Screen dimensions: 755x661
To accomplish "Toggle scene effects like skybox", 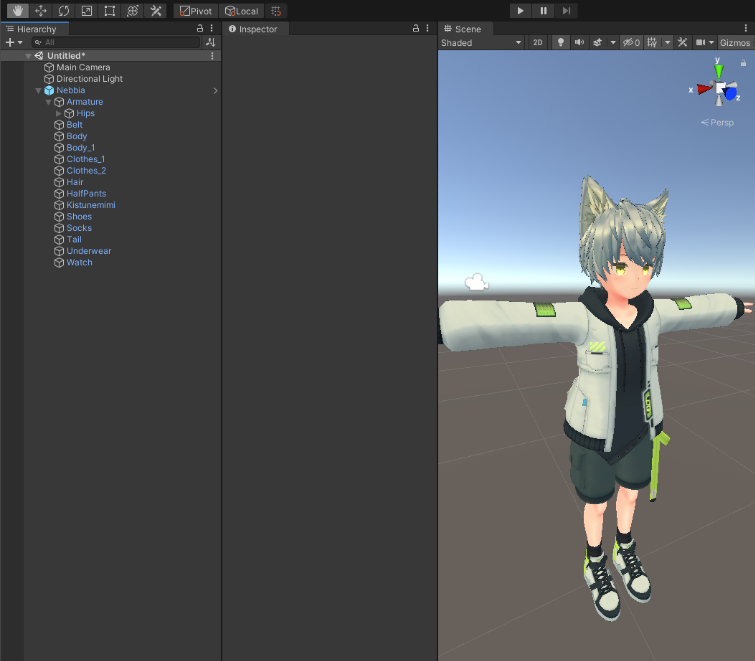I will point(598,43).
